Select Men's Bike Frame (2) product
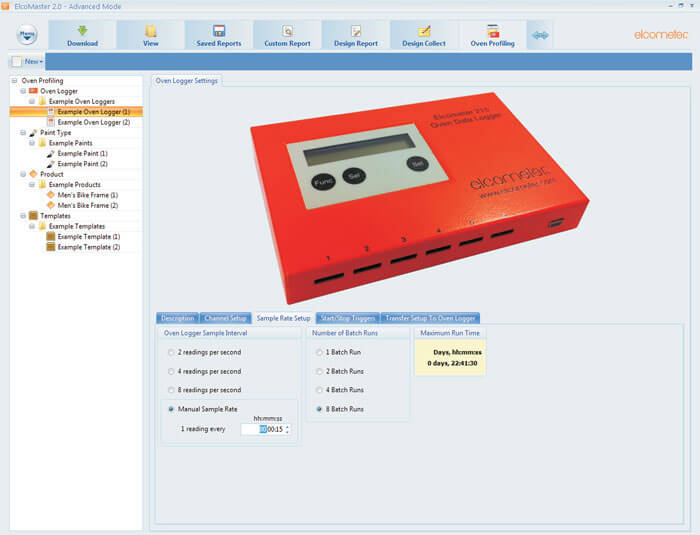Screen dimensions: 700x535 [x=87, y=205]
